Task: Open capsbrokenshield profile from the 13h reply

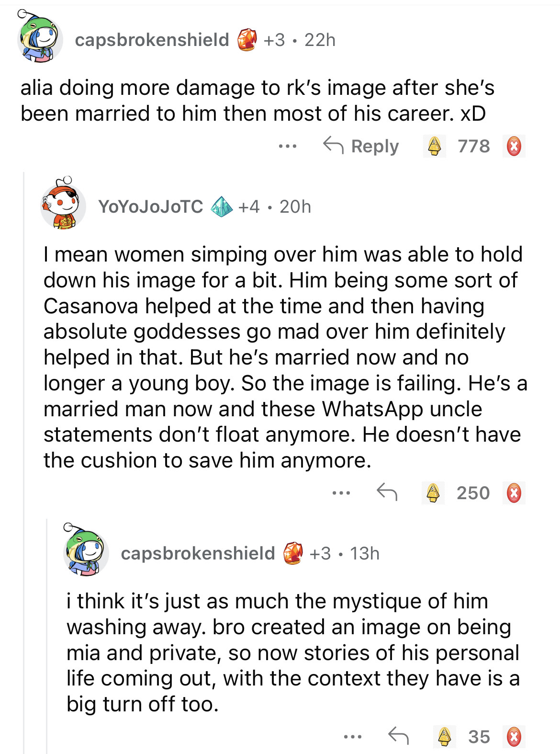Action: 198,553
